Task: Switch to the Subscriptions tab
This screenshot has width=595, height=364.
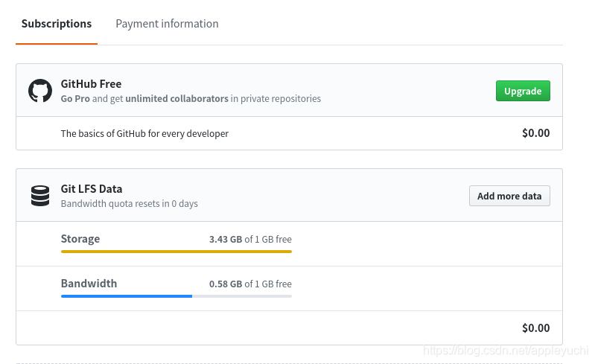Action: point(57,24)
